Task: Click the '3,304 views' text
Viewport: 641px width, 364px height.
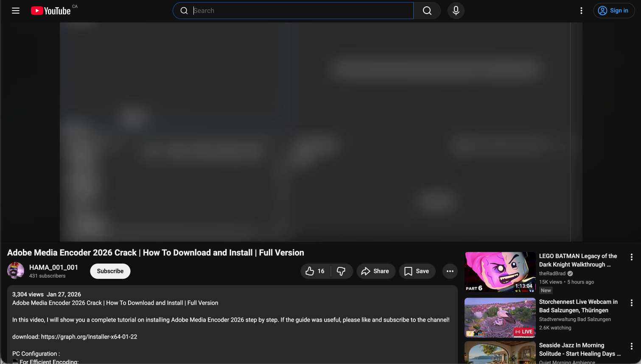Action: point(28,295)
